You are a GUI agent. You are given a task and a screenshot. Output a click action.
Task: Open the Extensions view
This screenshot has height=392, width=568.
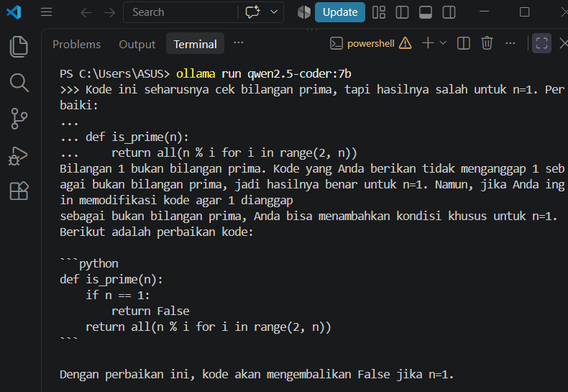tap(19, 191)
